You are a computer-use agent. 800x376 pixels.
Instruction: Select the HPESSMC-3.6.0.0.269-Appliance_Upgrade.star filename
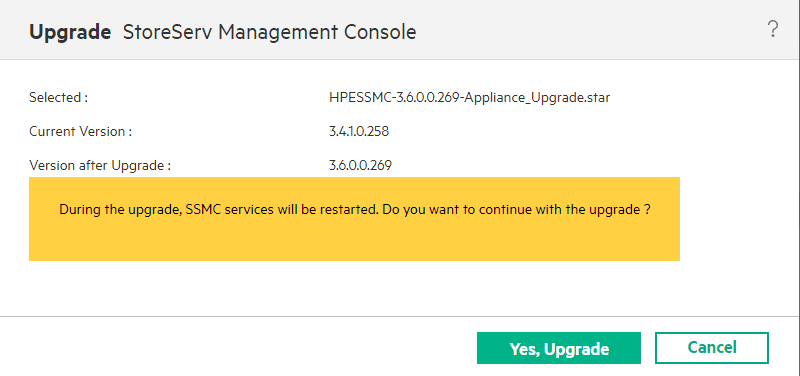click(x=469, y=97)
